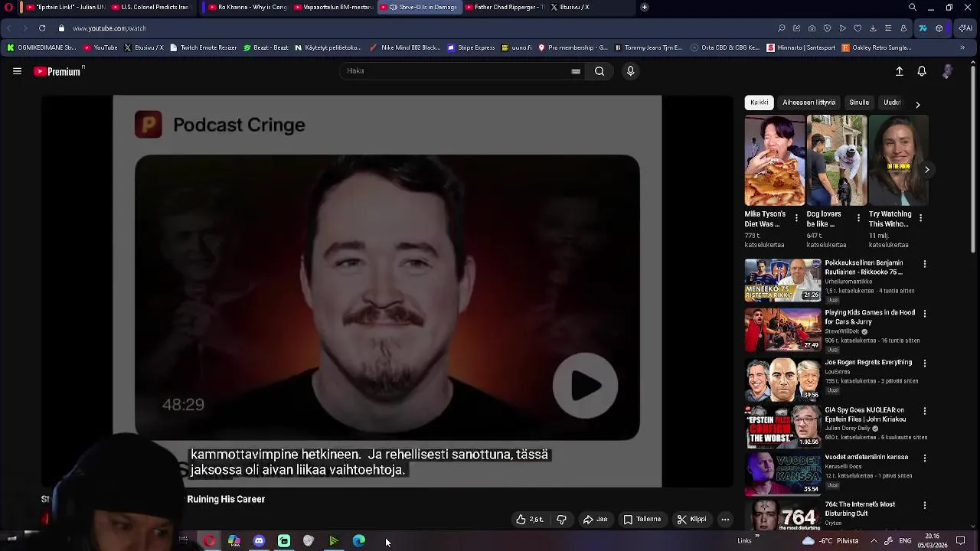Go to YouTube Premium home logo
The height and width of the screenshot is (551, 980).
click(x=58, y=71)
